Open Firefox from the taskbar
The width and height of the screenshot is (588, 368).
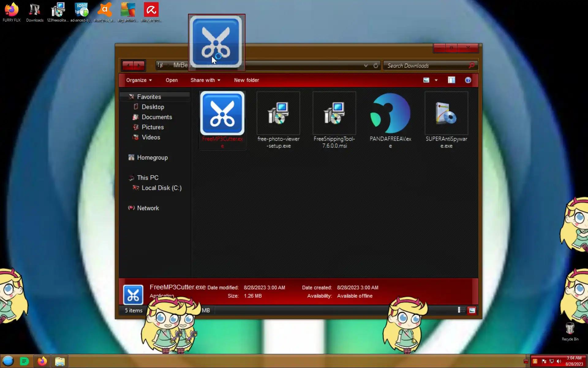pyautogui.click(x=42, y=361)
